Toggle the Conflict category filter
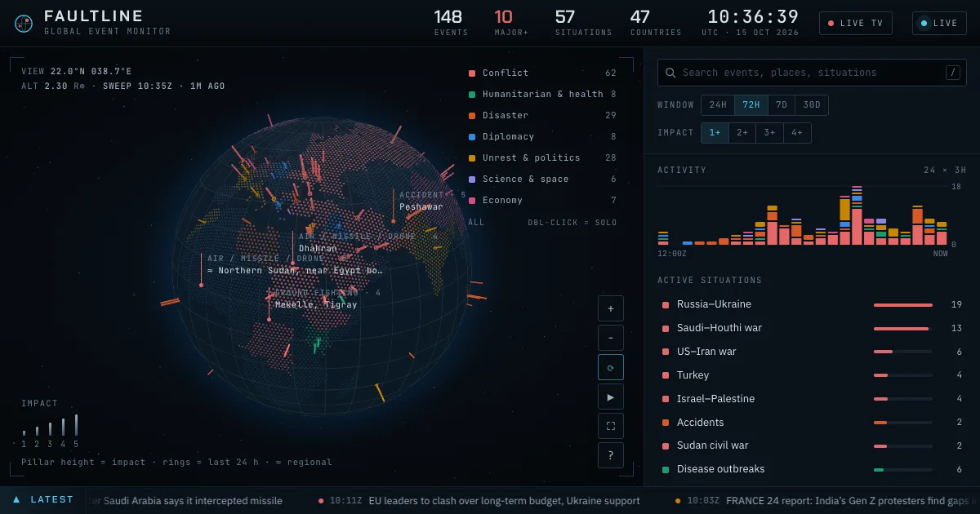This screenshot has height=514, width=980. 542,73
